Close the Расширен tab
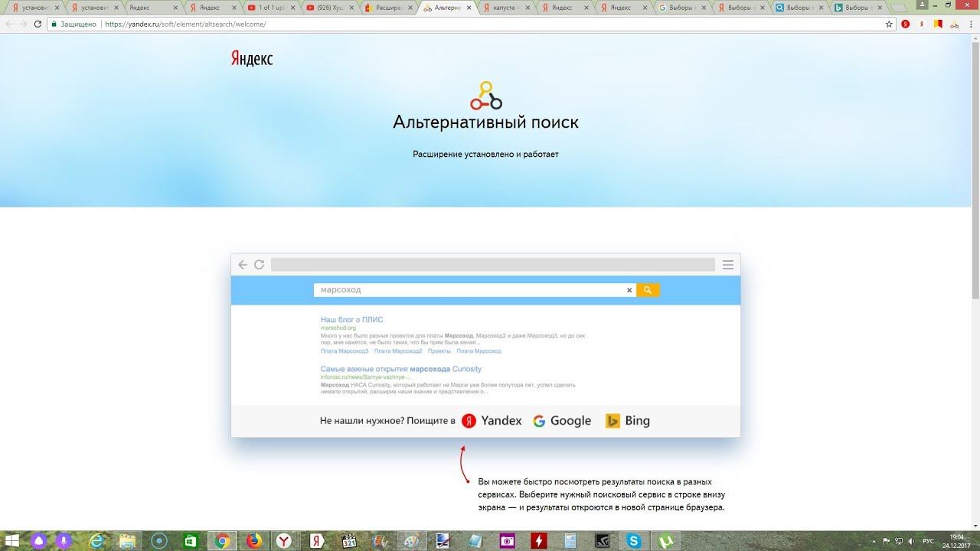The image size is (980, 551). click(x=410, y=8)
